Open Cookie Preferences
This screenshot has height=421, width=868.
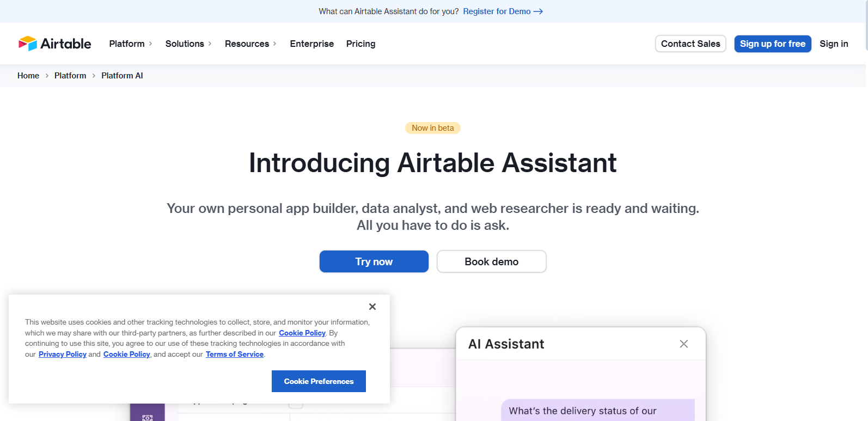319,381
